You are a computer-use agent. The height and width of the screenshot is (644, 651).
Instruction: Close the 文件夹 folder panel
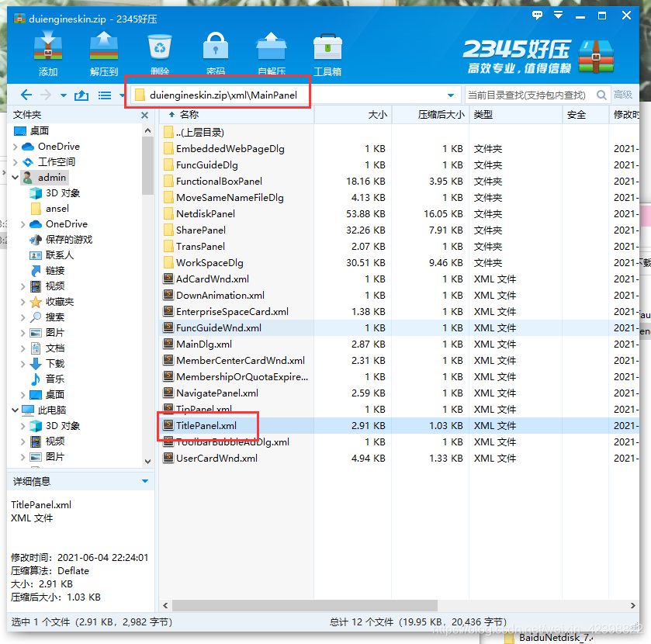coord(144,115)
